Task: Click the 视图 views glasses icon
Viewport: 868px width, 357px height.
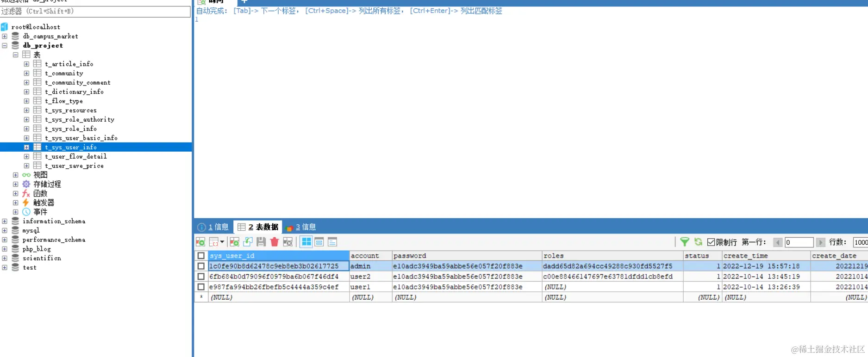Action: click(x=26, y=175)
